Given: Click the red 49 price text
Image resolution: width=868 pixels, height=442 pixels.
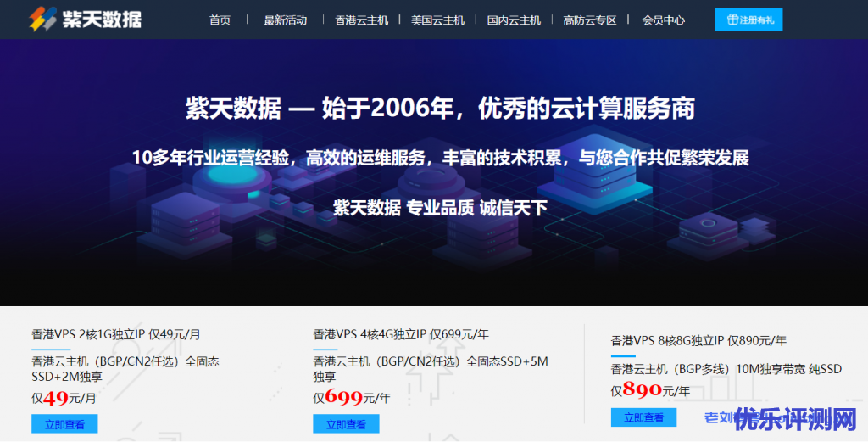Looking at the screenshot, I should (55, 398).
